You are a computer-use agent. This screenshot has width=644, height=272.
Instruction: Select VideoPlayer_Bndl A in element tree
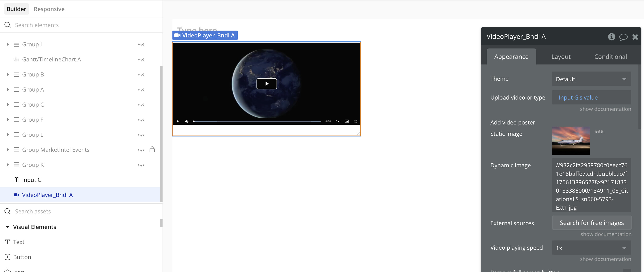click(x=80, y=195)
